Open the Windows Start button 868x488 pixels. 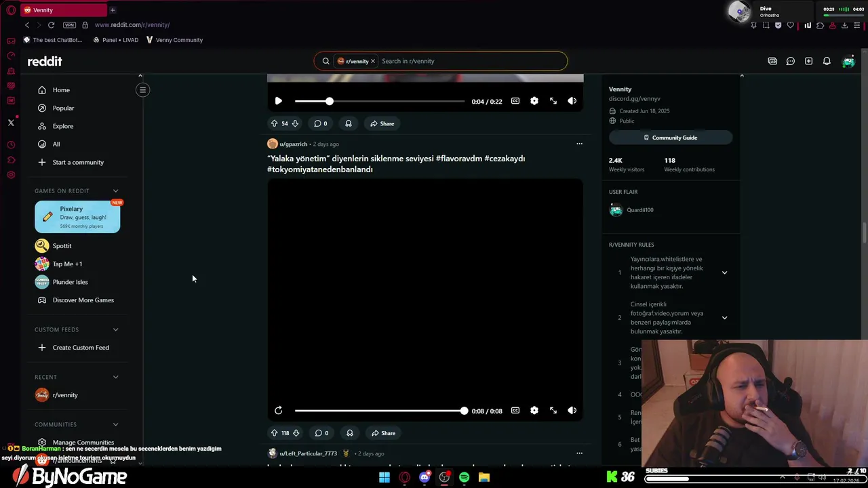point(384,477)
